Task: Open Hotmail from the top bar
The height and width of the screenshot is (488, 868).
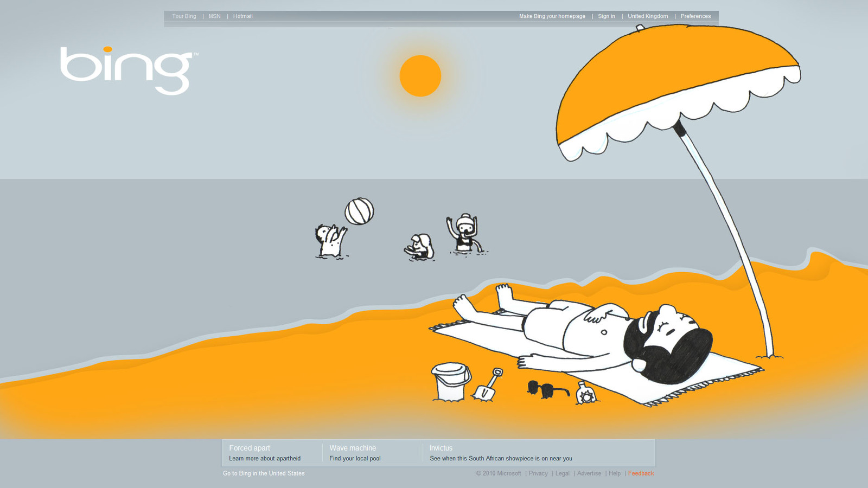Action: click(x=243, y=16)
